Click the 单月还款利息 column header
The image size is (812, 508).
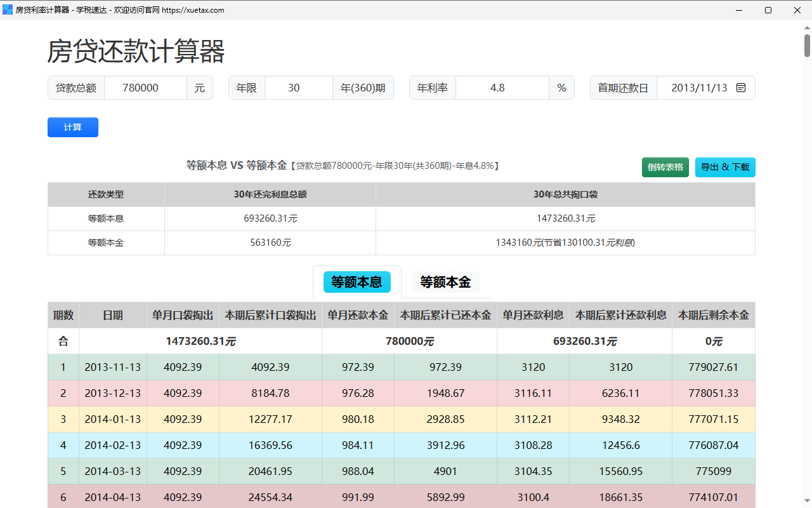click(x=533, y=315)
